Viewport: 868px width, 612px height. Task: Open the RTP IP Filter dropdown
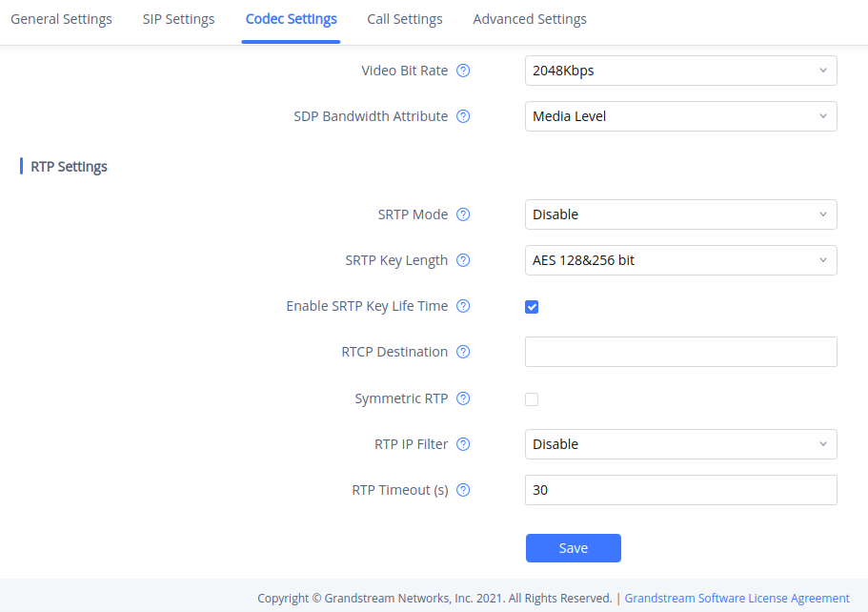click(680, 444)
